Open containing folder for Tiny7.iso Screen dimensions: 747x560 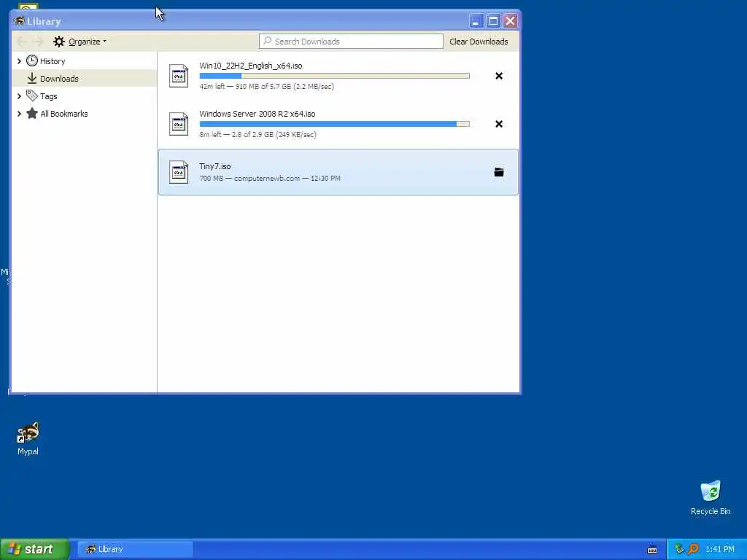point(499,172)
